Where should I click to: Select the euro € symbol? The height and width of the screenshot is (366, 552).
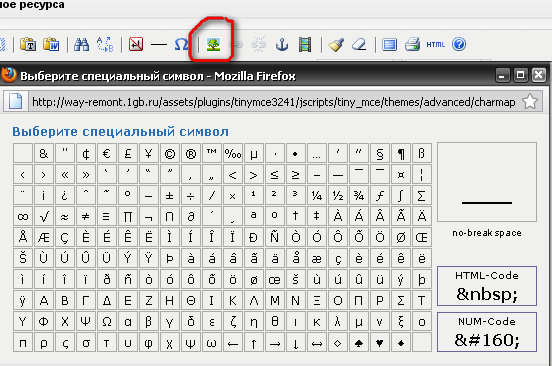pos(107,153)
